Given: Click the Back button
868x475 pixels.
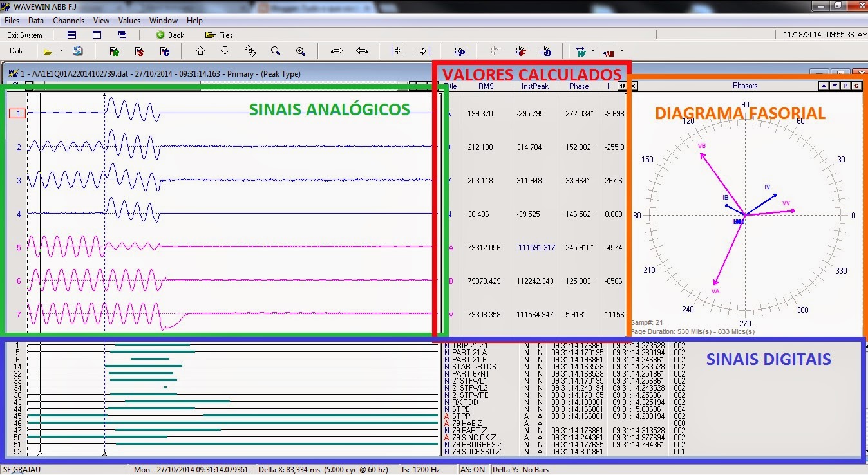Looking at the screenshot, I should (x=170, y=35).
